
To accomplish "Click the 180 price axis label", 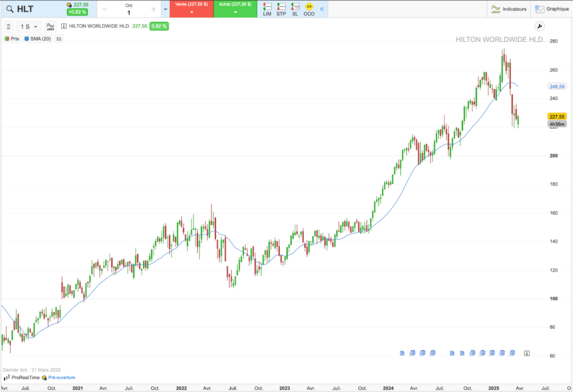I will 553,184.
